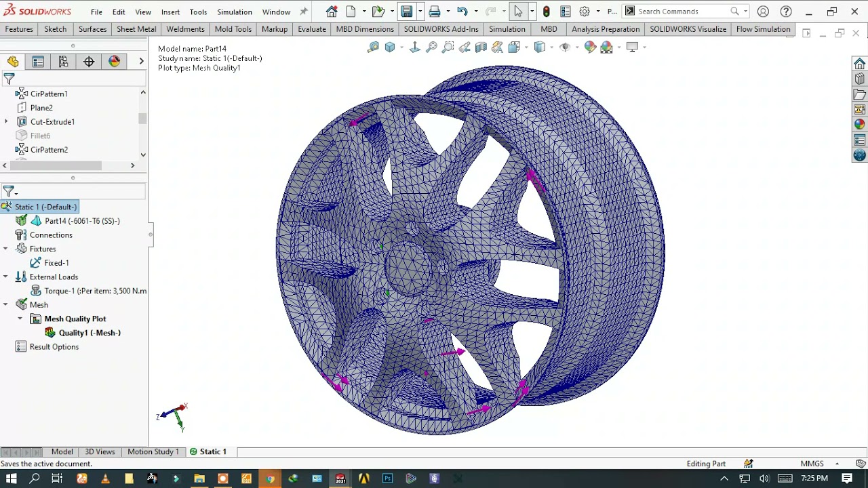Open the Home welcome dialog icon
This screenshot has height=488, width=868.
click(x=331, y=12)
